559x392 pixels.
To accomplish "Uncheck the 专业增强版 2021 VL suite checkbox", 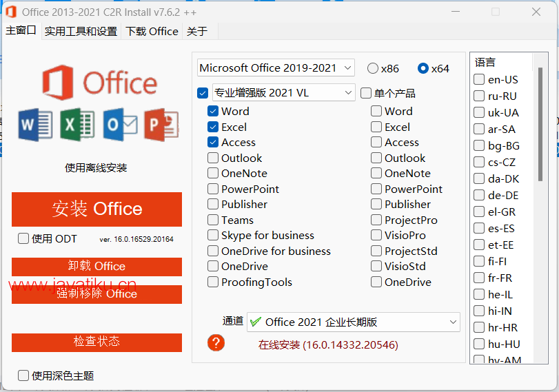I will tap(203, 94).
